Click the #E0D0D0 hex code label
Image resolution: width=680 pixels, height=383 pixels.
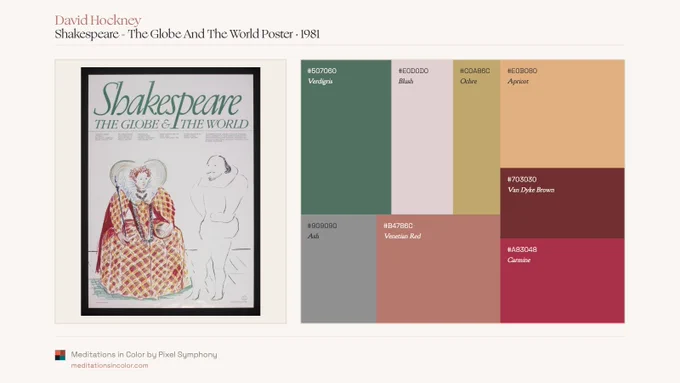[x=413, y=71]
